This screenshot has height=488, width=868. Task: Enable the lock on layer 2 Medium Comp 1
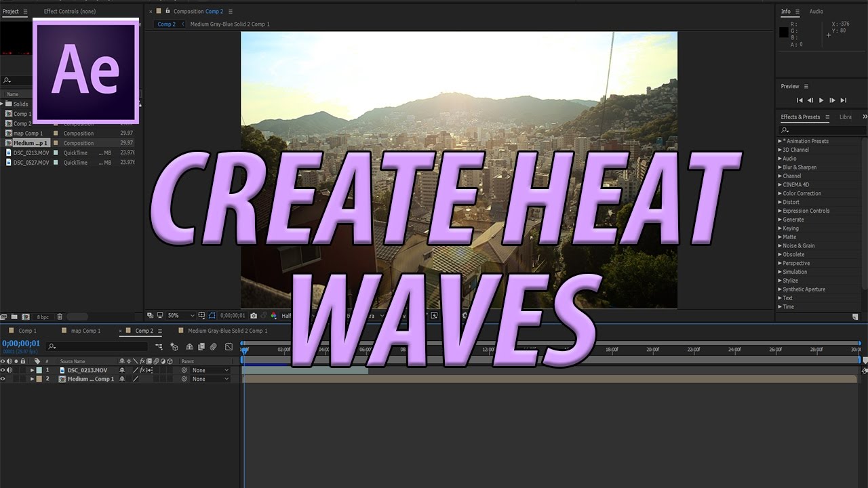(x=23, y=378)
